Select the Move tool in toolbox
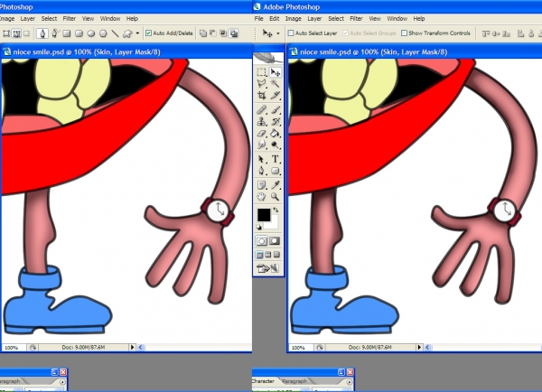This screenshot has width=542, height=392. coord(276,72)
